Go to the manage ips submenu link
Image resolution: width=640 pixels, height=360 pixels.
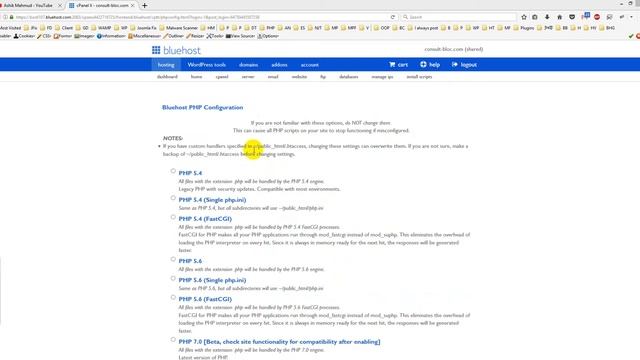(382, 77)
